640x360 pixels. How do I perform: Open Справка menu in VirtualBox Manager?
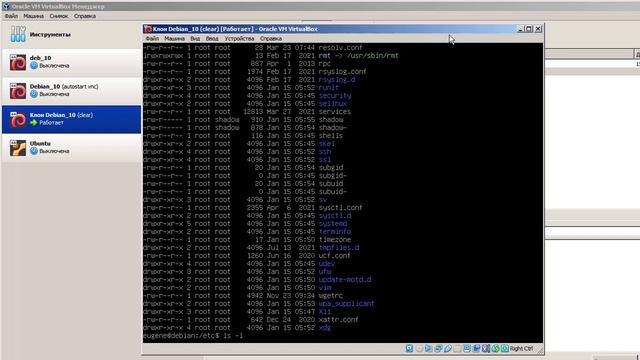click(85, 16)
